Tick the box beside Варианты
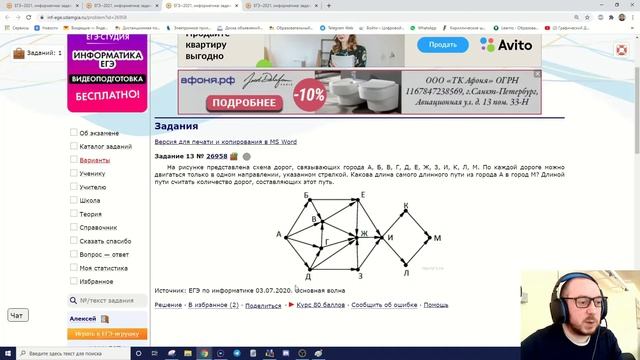Image resolution: width=640 pixels, height=360 pixels. coord(73,159)
